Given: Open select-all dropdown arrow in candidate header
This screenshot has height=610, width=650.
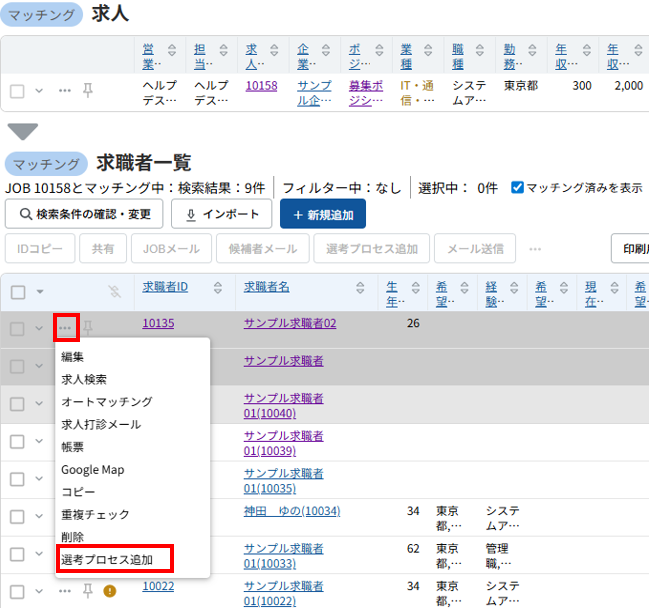Looking at the screenshot, I should 40,292.
